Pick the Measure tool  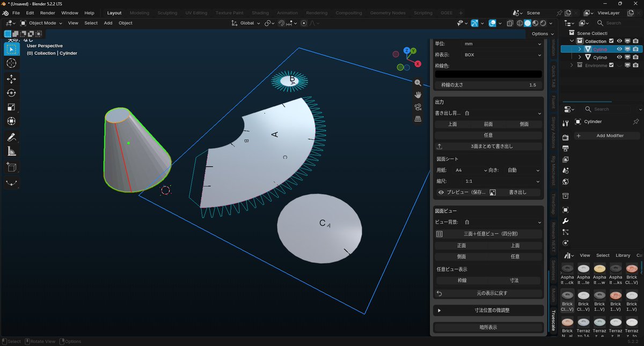click(x=11, y=151)
